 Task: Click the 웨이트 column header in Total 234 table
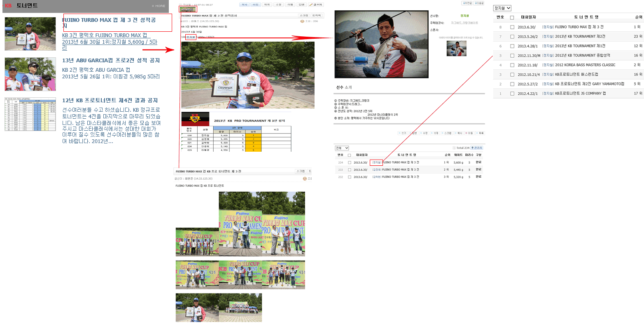pyautogui.click(x=458, y=155)
